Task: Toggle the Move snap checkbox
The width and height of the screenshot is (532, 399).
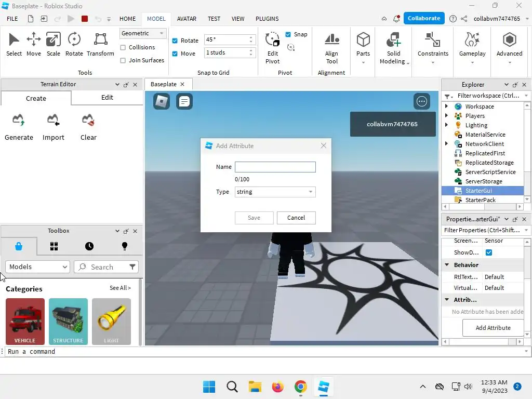Action: (x=175, y=54)
